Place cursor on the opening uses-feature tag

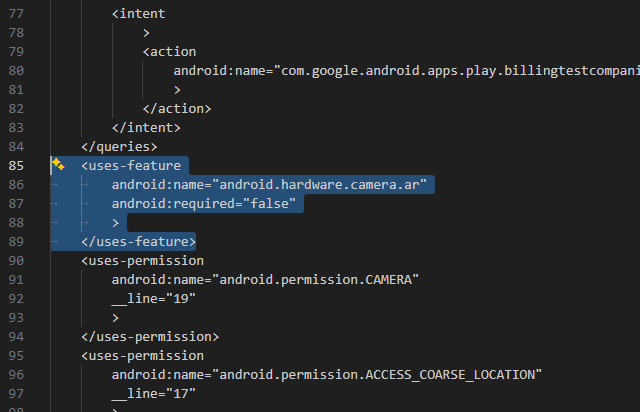(131, 166)
